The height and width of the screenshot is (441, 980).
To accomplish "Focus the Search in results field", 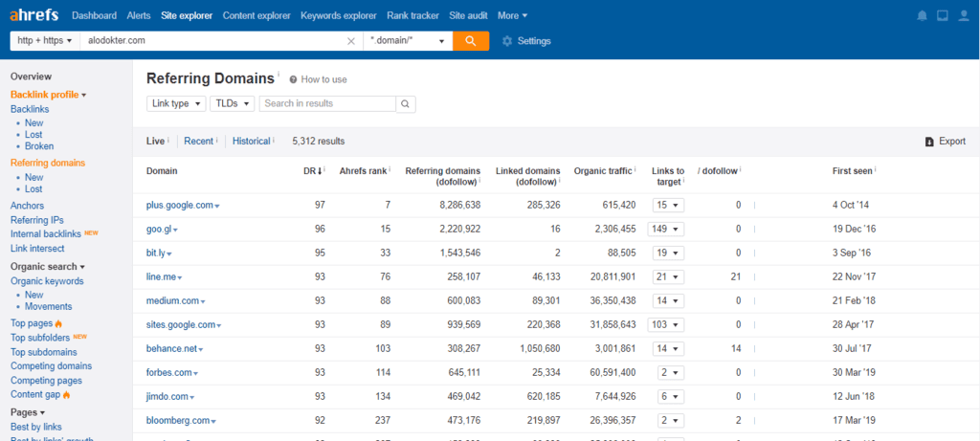I will click(327, 103).
